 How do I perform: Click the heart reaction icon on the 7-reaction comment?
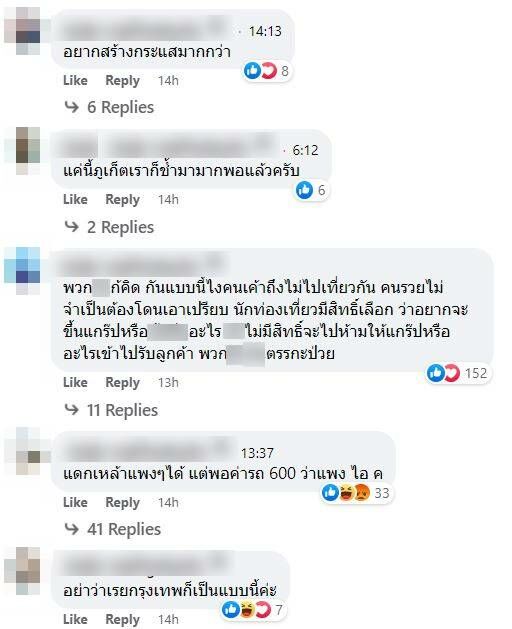point(263,610)
